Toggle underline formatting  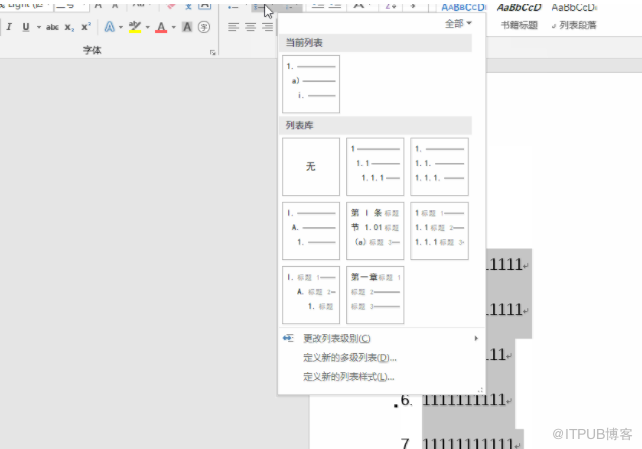[x=25, y=27]
